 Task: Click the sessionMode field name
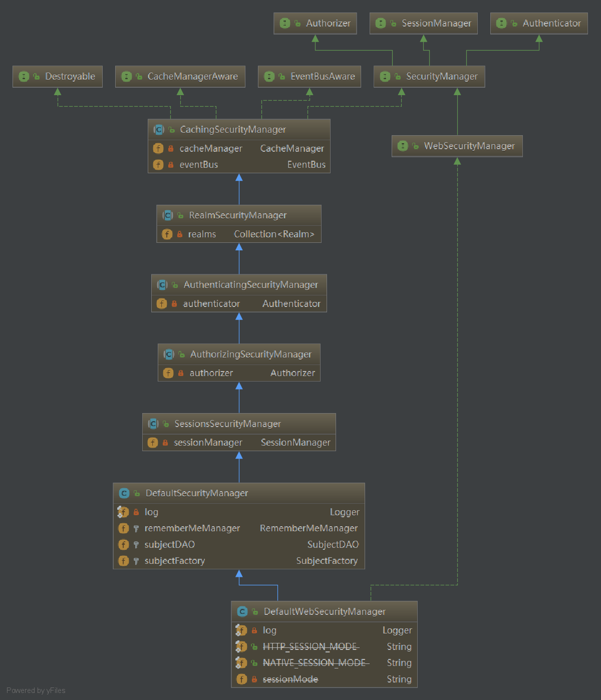pyautogui.click(x=290, y=679)
